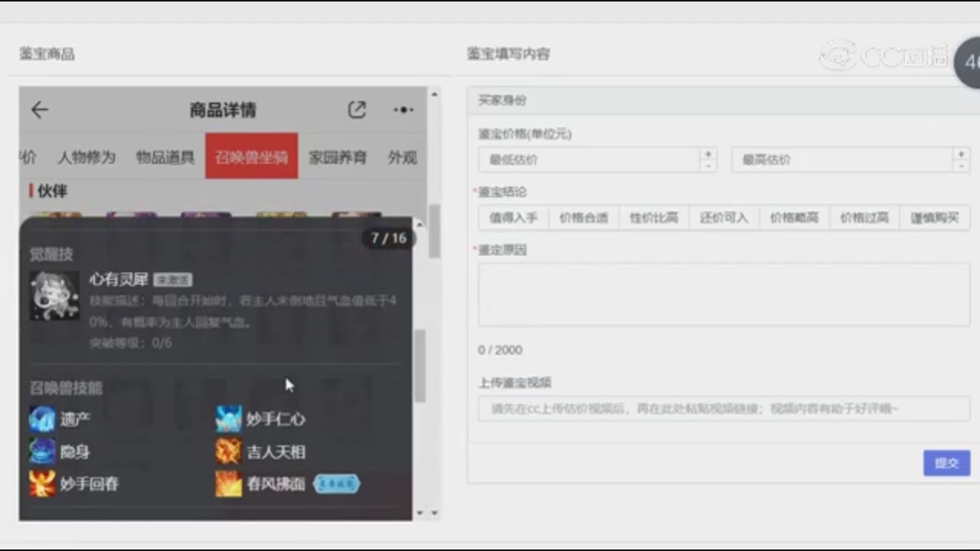The image size is (980, 551).
Task: Choose the 还价可入 conclusion option
Action: click(x=724, y=217)
